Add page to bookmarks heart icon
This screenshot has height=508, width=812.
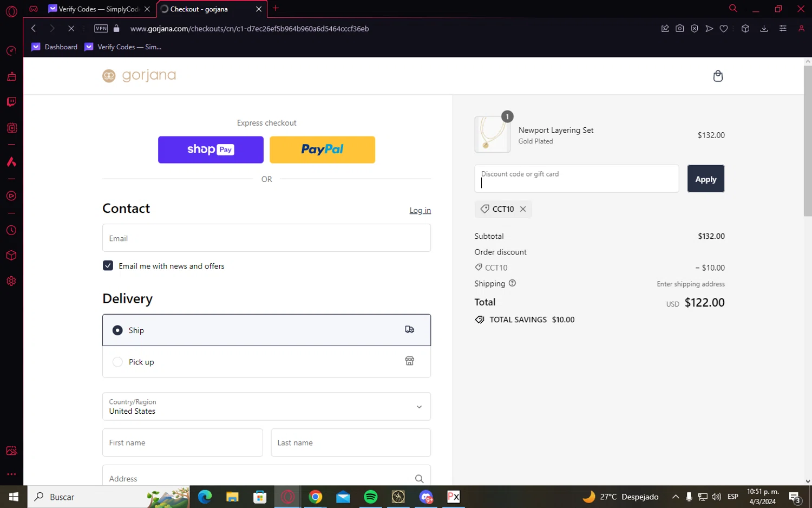(724, 29)
